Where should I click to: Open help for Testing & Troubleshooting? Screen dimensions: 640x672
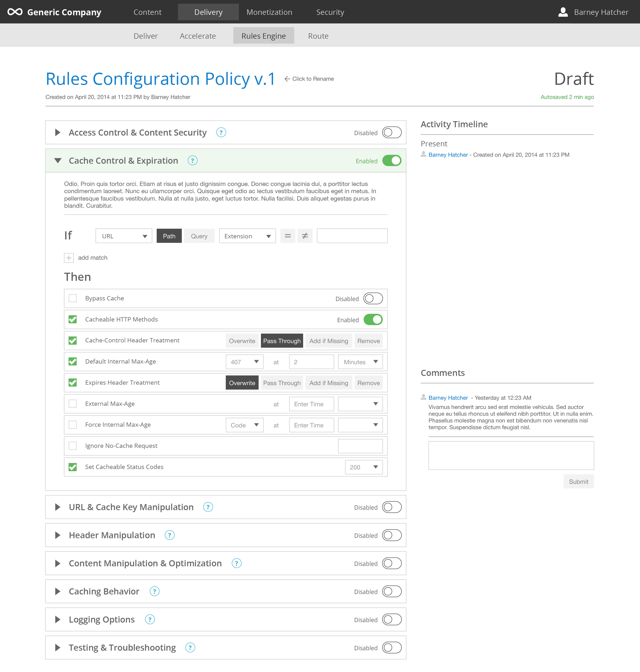coord(190,647)
